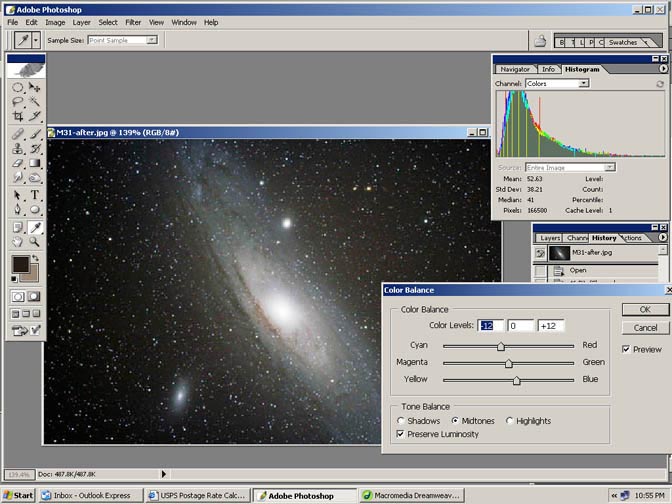
Task: Uncheck the Preview checkbox
Action: click(627, 350)
